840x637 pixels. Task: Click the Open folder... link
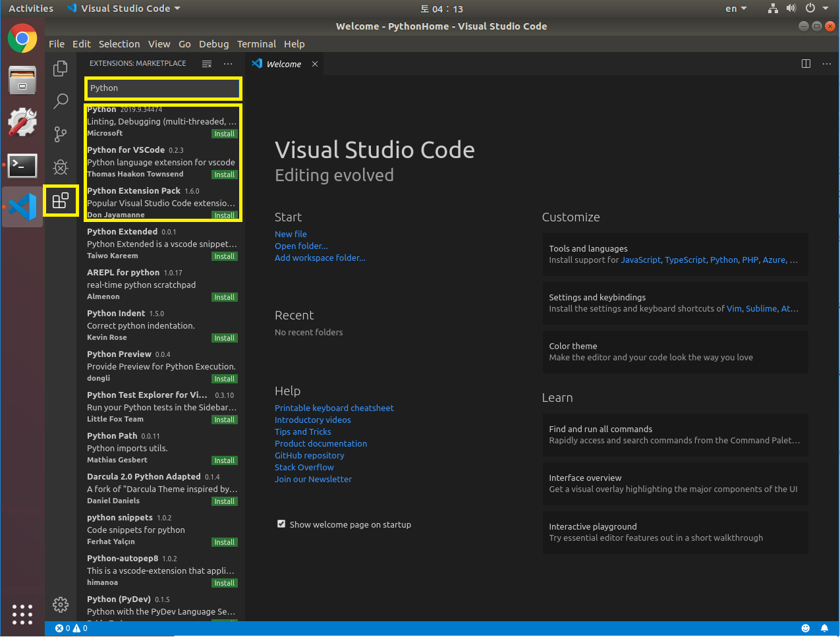tap(301, 246)
